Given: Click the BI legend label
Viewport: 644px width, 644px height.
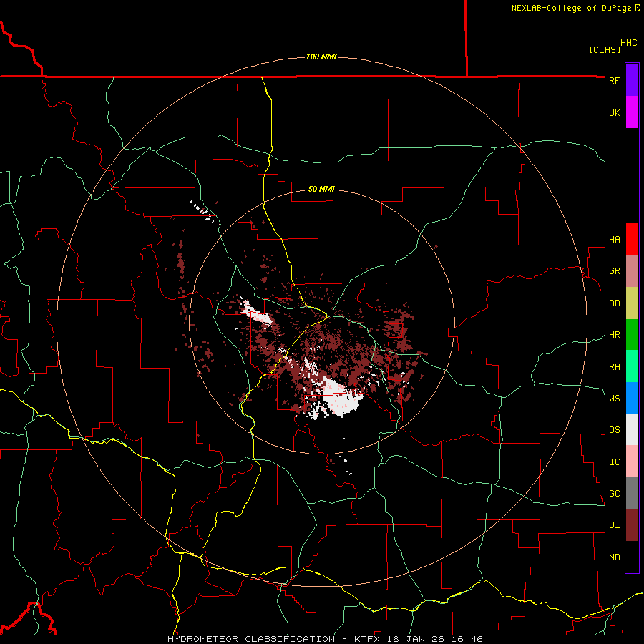Looking at the screenshot, I should point(615,525).
